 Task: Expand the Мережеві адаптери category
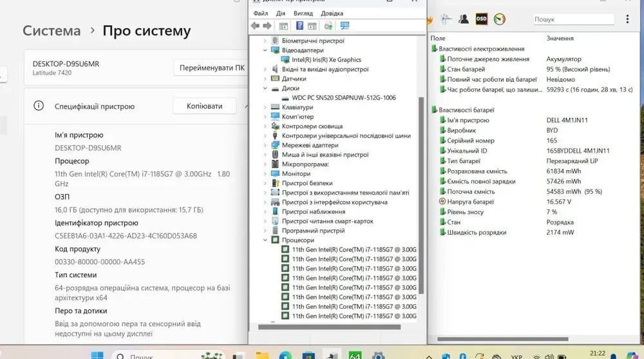[x=265, y=145]
